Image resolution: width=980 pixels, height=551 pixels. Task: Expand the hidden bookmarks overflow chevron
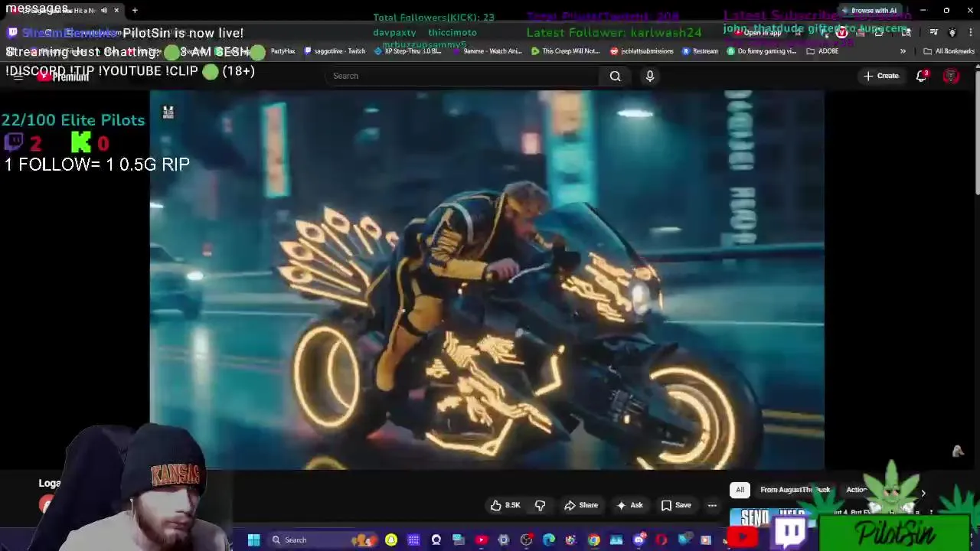(x=903, y=51)
